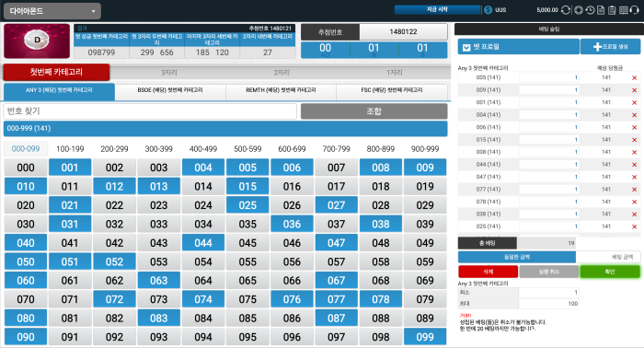Click the 지금 시작 button
644x348 pixels.
point(437,9)
